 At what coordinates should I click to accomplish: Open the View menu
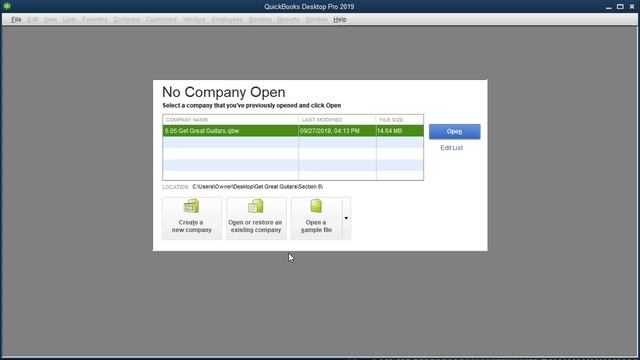coord(50,19)
